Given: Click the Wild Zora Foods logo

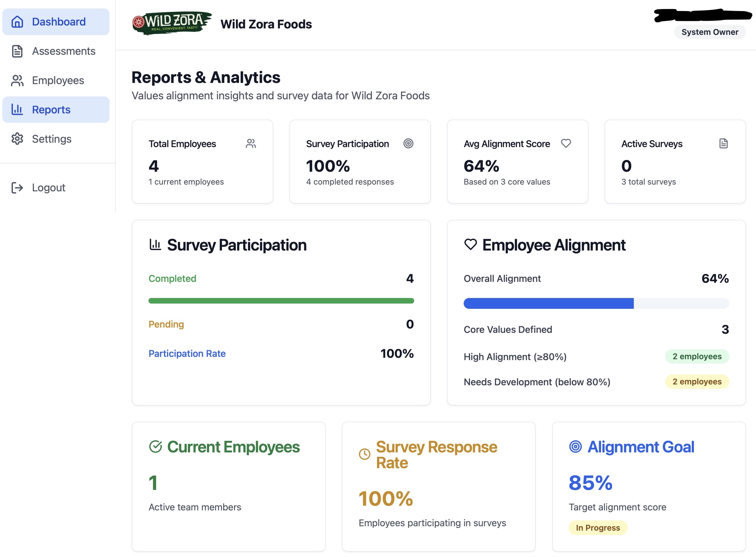Looking at the screenshot, I should [x=171, y=23].
